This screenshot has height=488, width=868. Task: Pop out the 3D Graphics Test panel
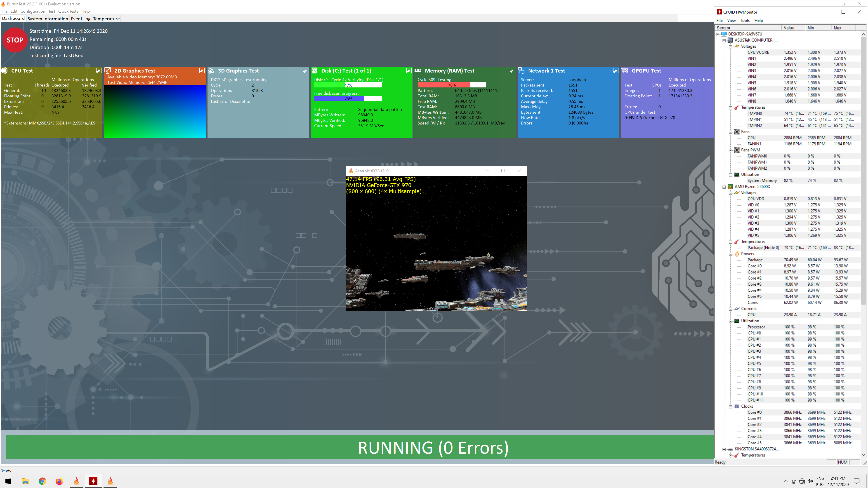[x=305, y=71]
